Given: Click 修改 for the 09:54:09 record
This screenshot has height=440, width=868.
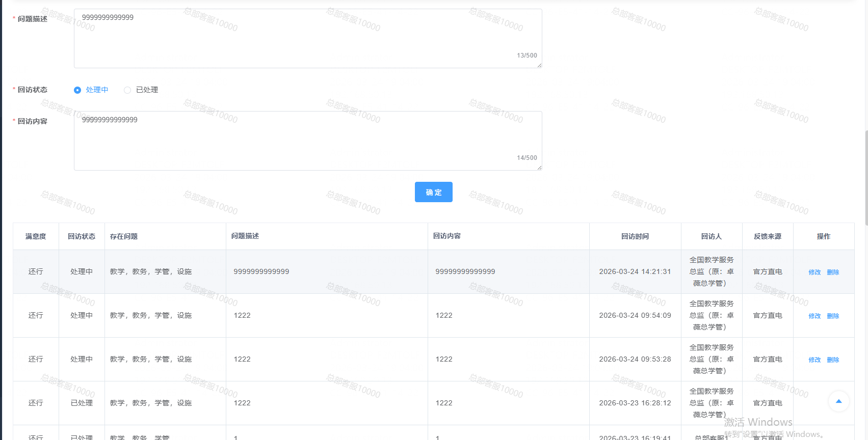Looking at the screenshot, I should 814,316.
